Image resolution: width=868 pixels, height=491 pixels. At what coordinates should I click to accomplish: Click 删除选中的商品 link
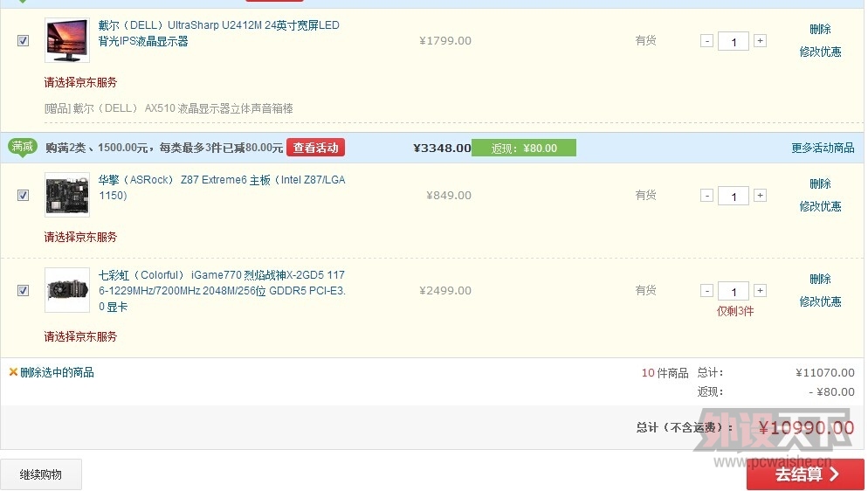tap(57, 372)
